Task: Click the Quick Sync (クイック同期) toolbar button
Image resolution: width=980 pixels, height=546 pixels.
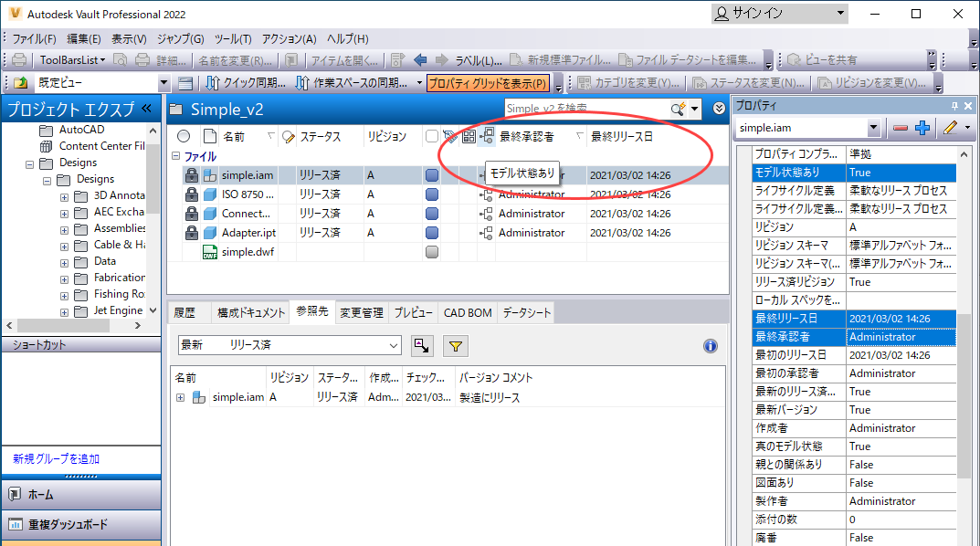Action: pyautogui.click(x=246, y=82)
